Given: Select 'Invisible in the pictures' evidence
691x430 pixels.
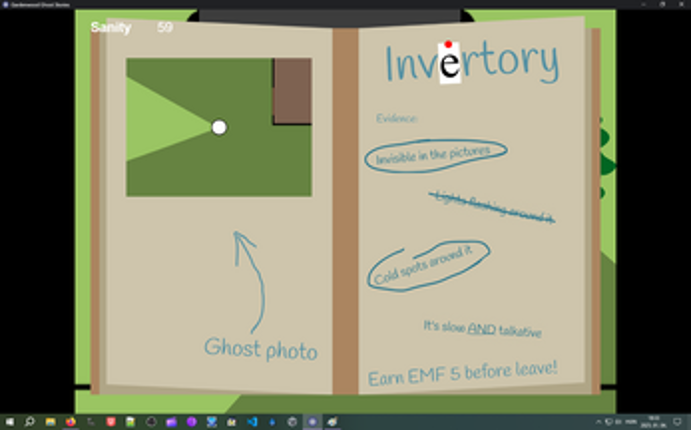Looking at the screenshot, I should tap(436, 155).
